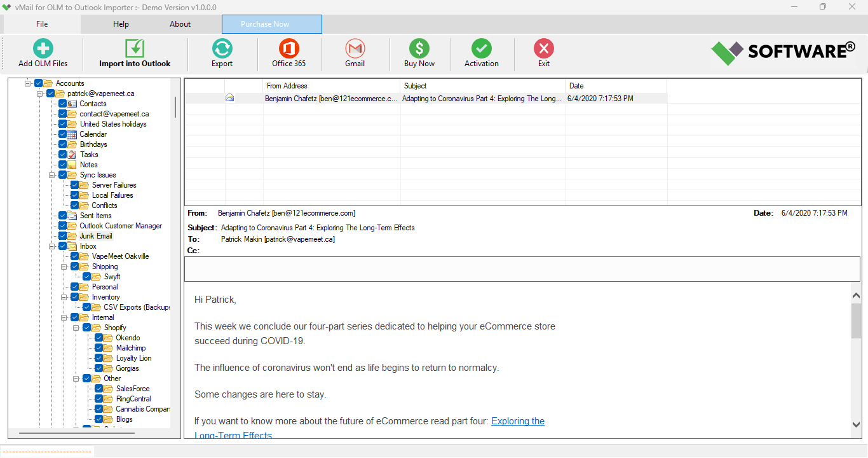Click the RingCentral folder icon
The height and width of the screenshot is (458, 868).
[x=109, y=399]
